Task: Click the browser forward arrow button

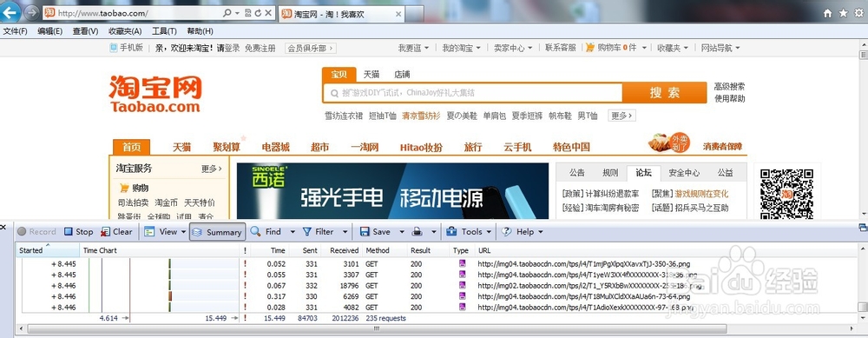Action: 31,12
